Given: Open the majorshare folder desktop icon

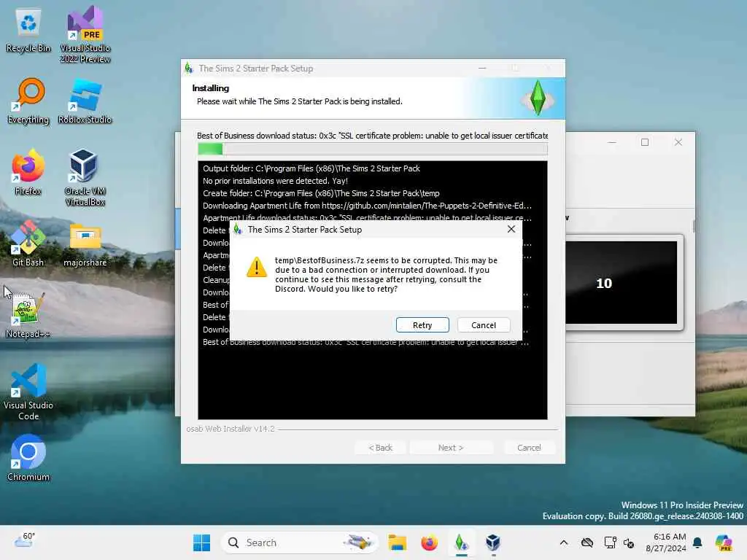Looking at the screenshot, I should tap(85, 245).
